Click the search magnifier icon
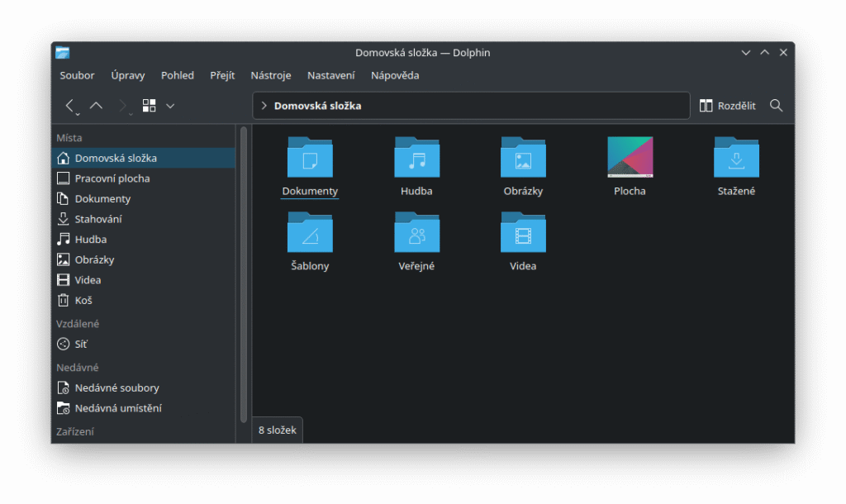Image resolution: width=846 pixels, height=504 pixels. [x=776, y=106]
